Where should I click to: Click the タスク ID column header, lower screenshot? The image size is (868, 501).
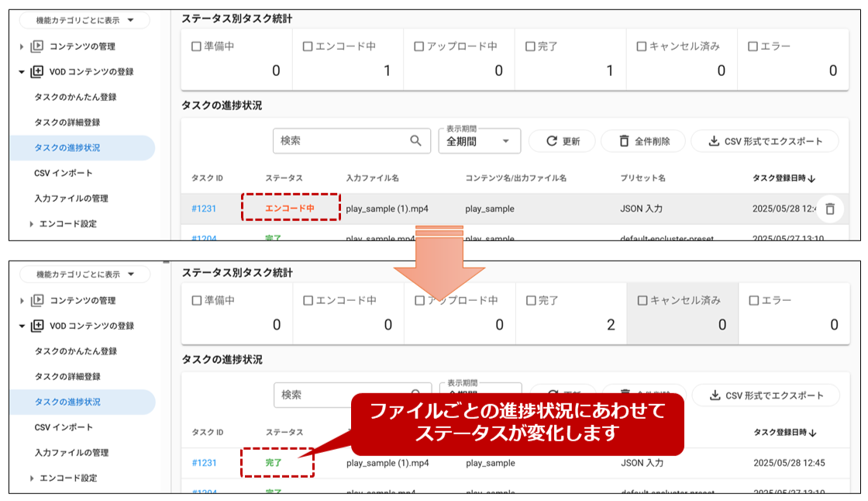click(208, 432)
